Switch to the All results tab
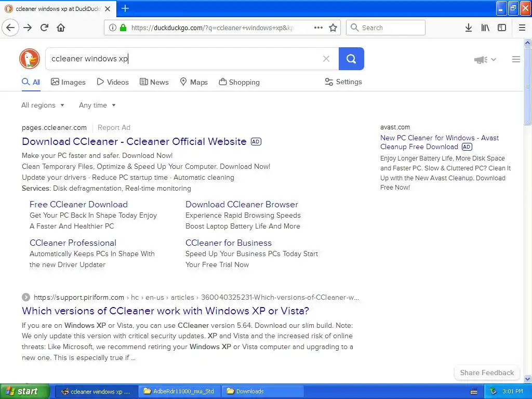532x399 pixels. (x=31, y=82)
